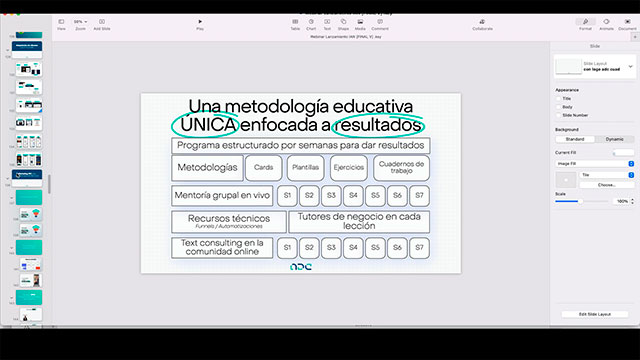This screenshot has width=640, height=360.
Task: Add a Text box via toolbar
Action: [327, 24]
